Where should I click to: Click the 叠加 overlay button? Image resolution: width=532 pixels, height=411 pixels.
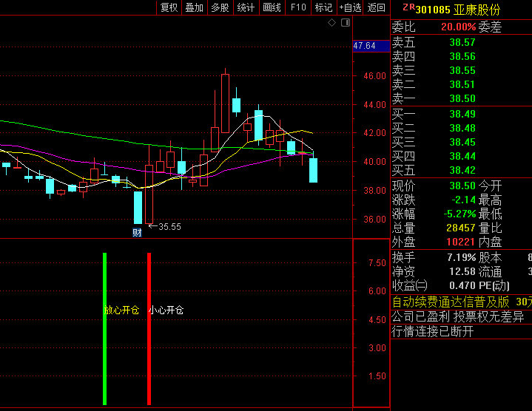pos(195,7)
